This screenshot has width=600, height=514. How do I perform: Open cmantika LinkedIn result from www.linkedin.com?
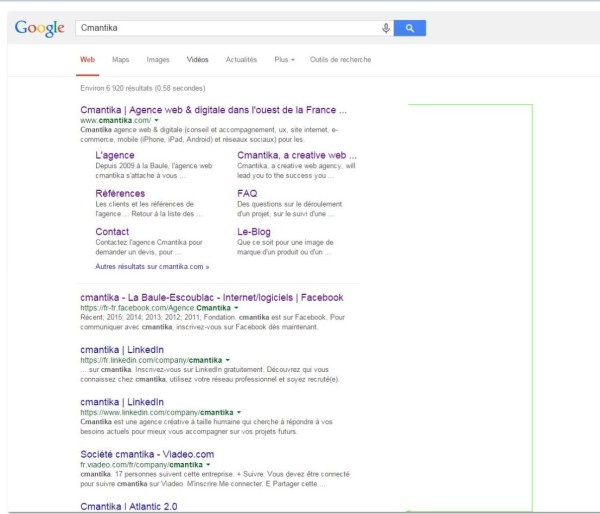pos(122,402)
